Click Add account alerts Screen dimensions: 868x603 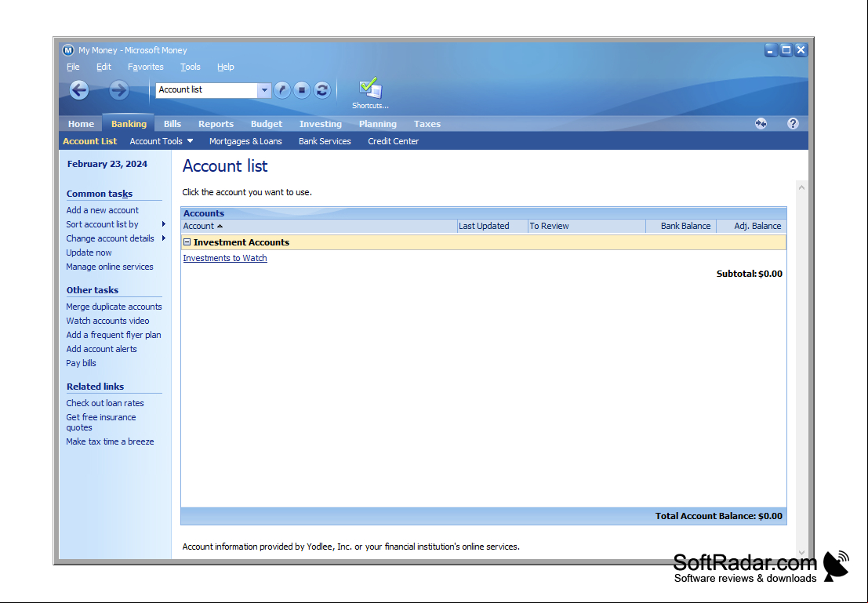(101, 350)
